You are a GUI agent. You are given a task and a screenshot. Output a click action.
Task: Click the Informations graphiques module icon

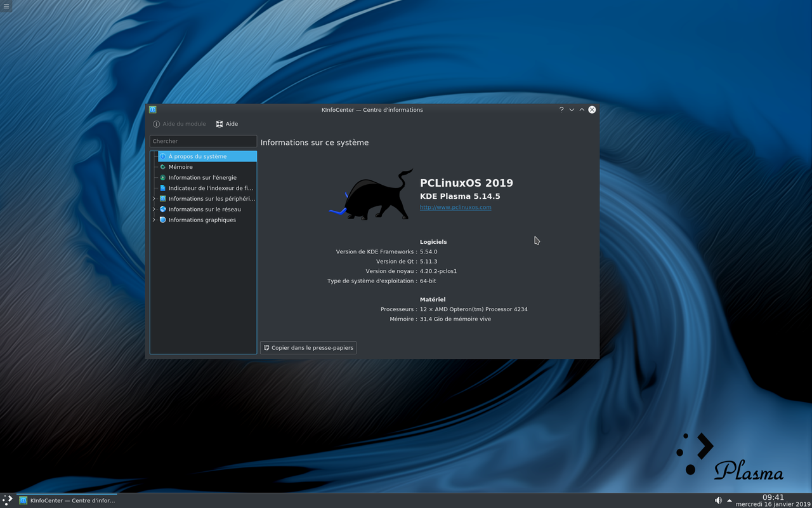[x=162, y=220]
